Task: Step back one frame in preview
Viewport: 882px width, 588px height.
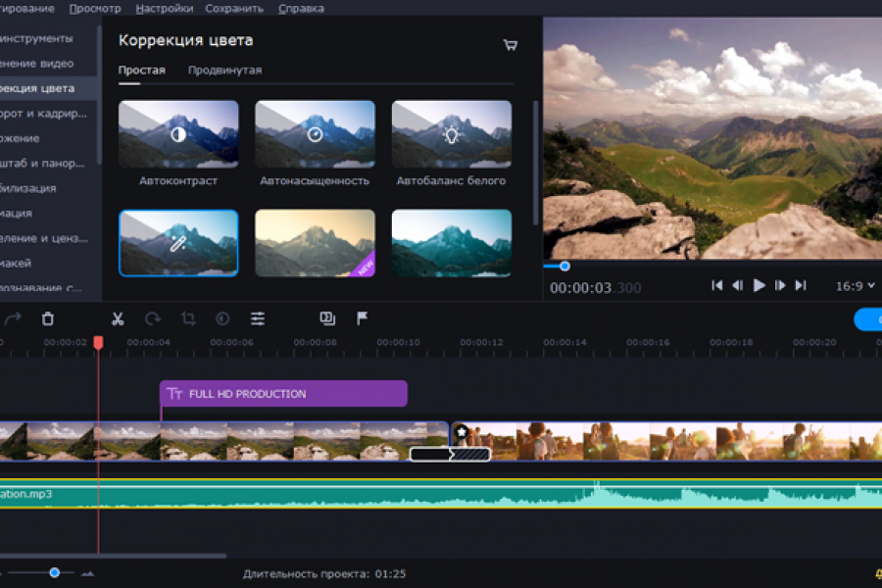Action: 737,285
